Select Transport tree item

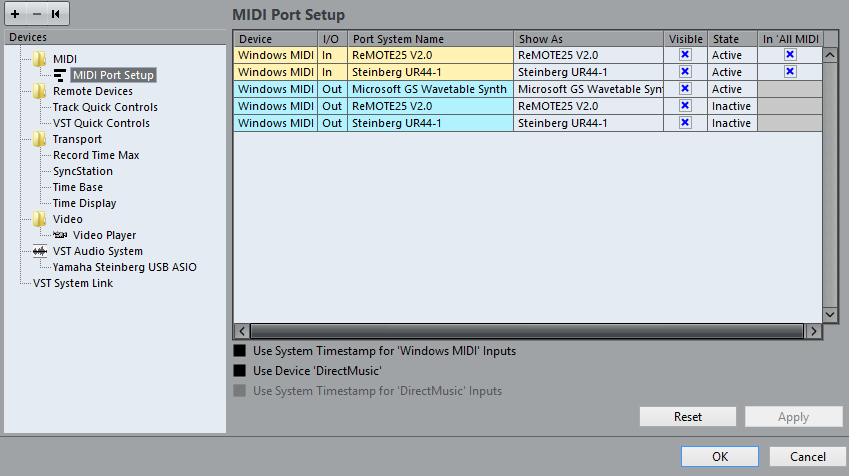point(77,139)
